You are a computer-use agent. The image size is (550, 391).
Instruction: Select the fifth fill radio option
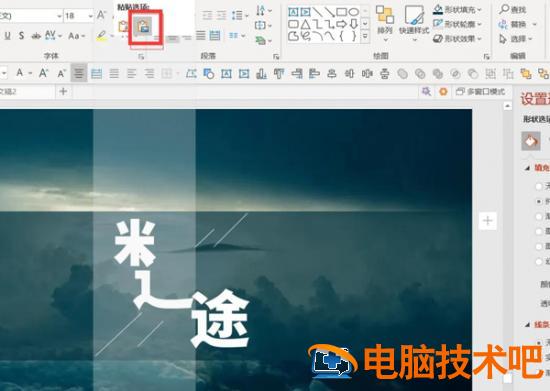point(539,247)
